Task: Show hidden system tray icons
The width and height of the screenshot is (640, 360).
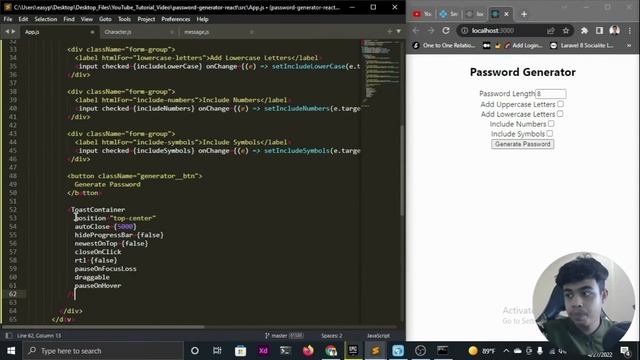Action: pos(506,351)
